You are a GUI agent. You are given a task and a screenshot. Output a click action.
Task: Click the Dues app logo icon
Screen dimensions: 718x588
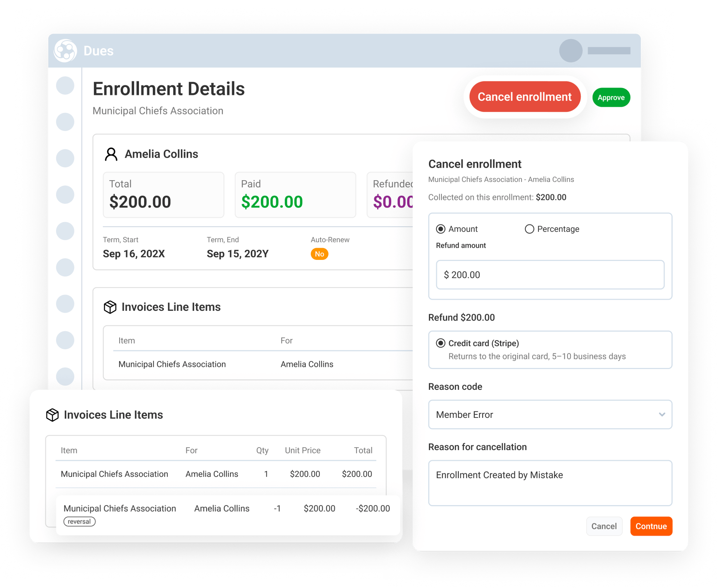tap(65, 51)
